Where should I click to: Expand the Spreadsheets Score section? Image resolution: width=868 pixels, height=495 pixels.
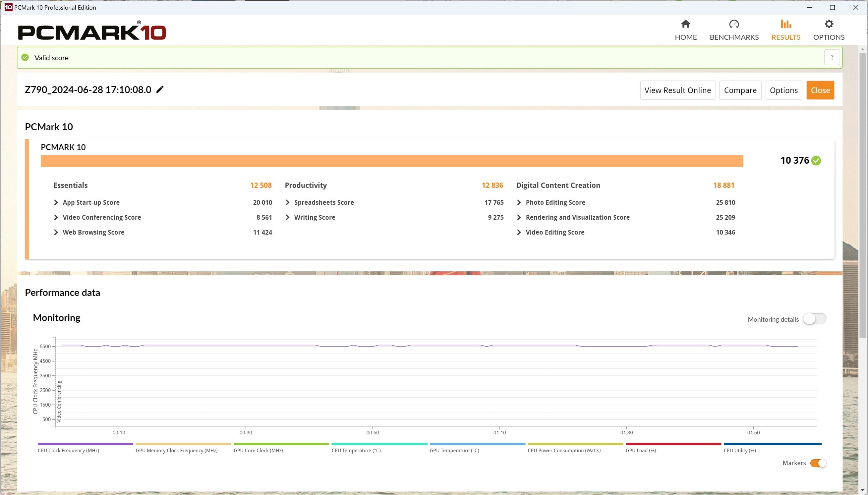click(289, 202)
